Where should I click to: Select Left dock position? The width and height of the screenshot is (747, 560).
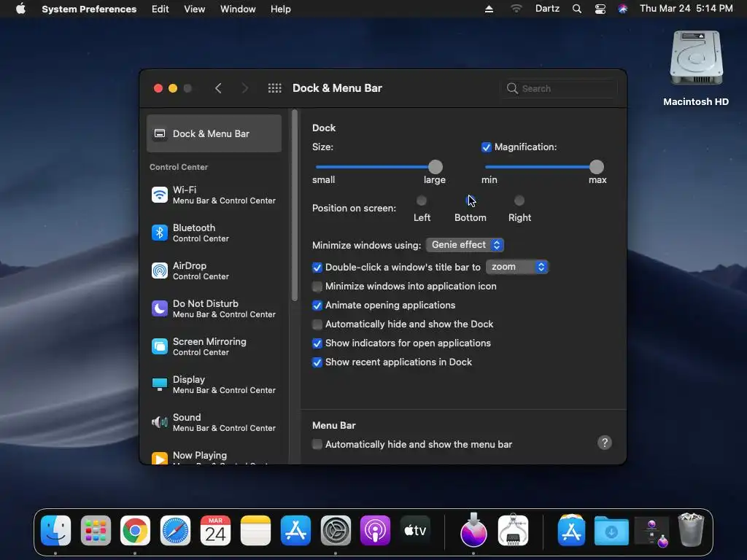tap(422, 201)
